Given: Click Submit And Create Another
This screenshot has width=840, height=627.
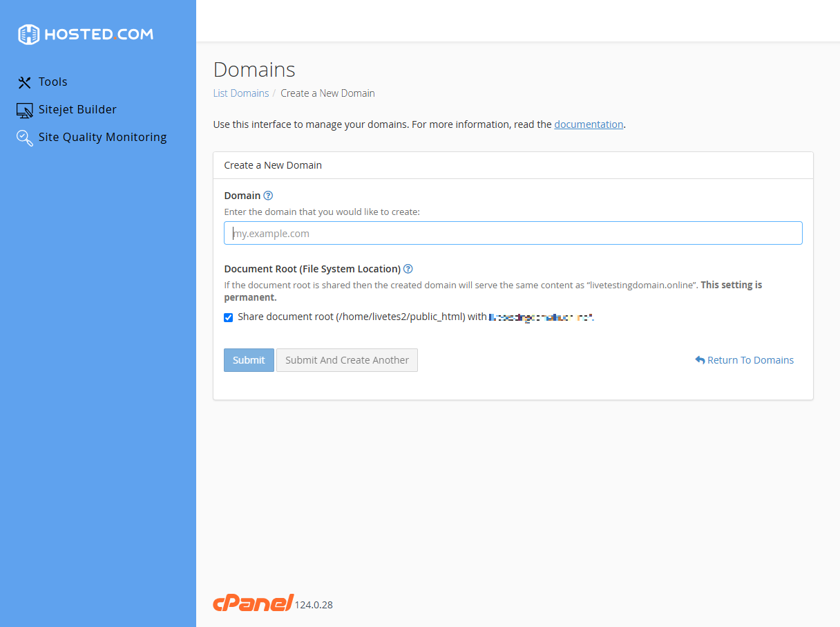Looking at the screenshot, I should tap(347, 359).
